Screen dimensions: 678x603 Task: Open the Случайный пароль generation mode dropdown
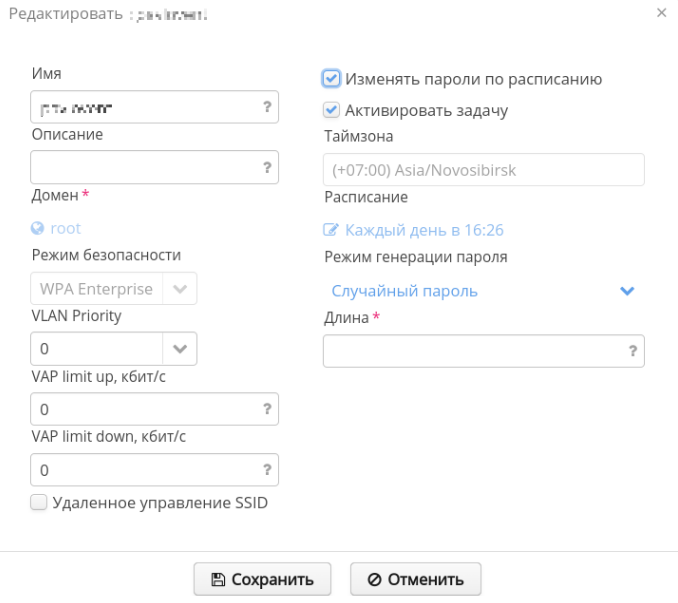click(627, 291)
